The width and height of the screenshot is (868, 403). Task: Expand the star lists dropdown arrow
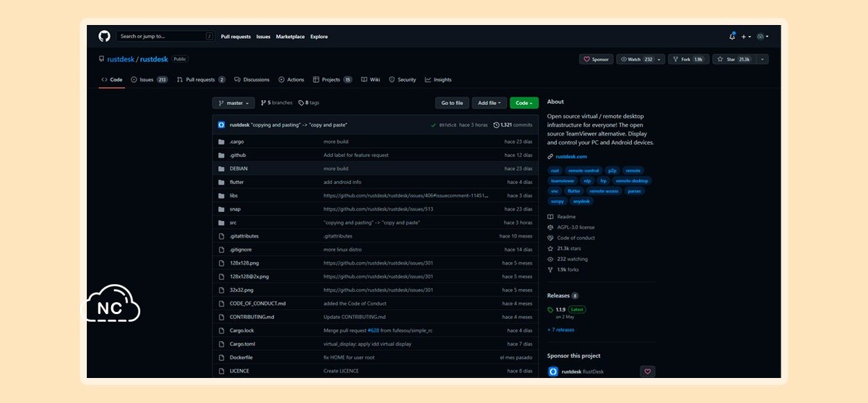click(762, 60)
